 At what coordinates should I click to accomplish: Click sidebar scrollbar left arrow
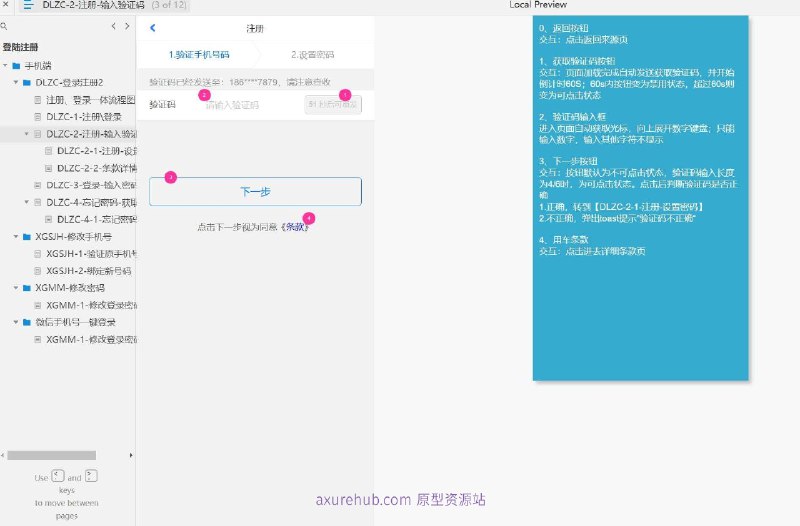pyautogui.click(x=3, y=455)
